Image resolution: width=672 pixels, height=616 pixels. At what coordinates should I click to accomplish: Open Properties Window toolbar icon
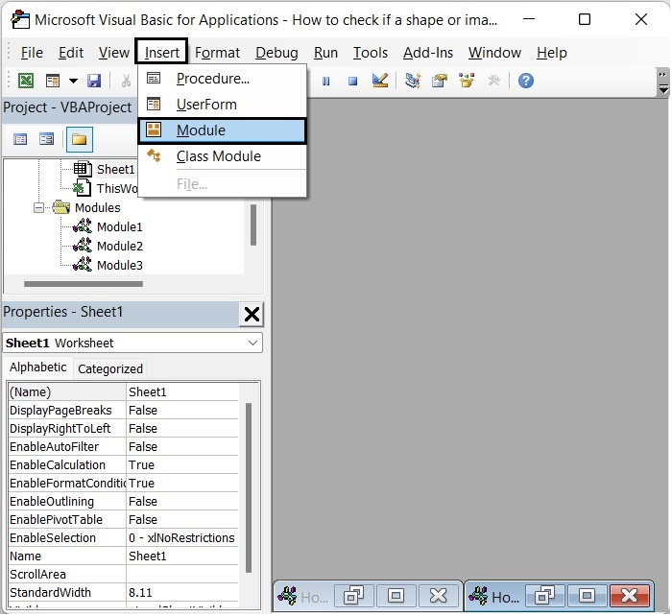point(440,81)
